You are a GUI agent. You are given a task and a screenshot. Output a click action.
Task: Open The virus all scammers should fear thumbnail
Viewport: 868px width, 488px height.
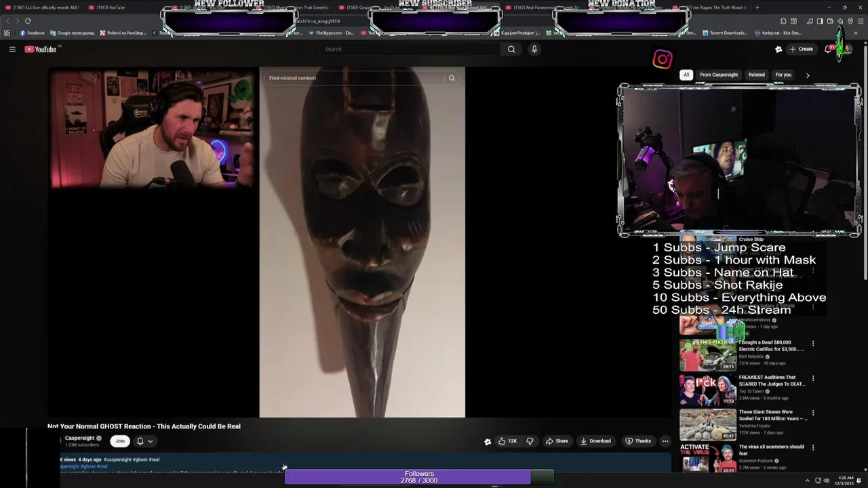(x=708, y=457)
